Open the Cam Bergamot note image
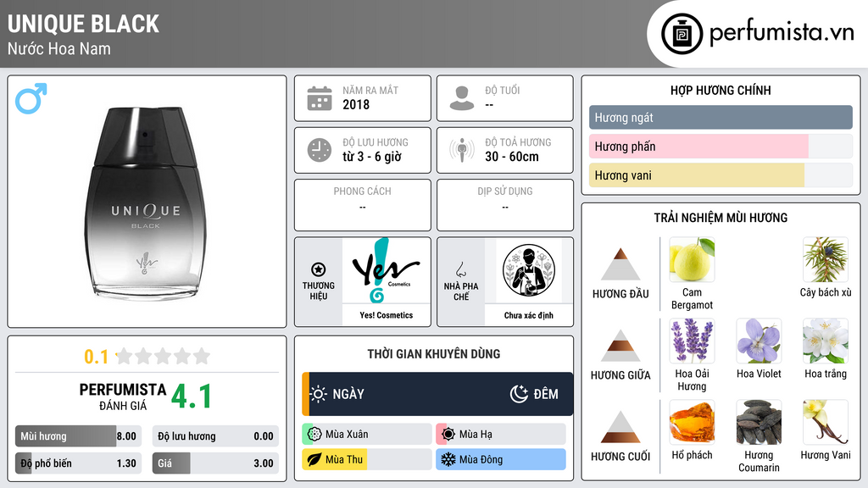This screenshot has width=868, height=488. 692,259
